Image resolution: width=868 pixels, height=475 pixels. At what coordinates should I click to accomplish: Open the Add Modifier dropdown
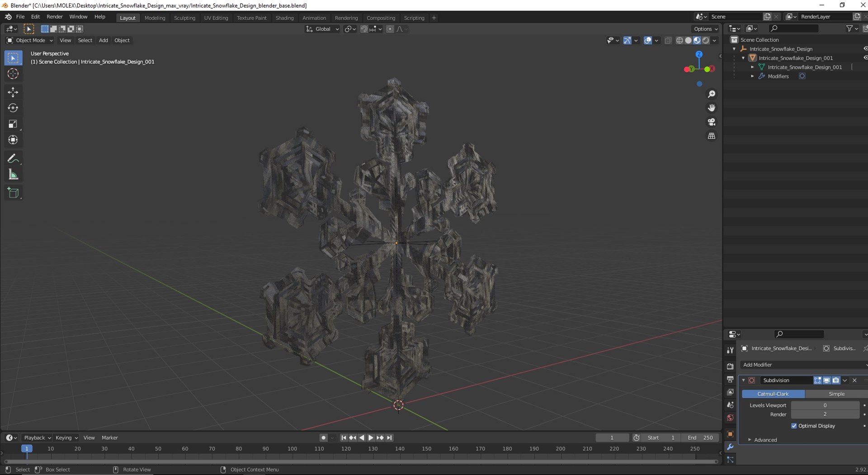(x=804, y=365)
